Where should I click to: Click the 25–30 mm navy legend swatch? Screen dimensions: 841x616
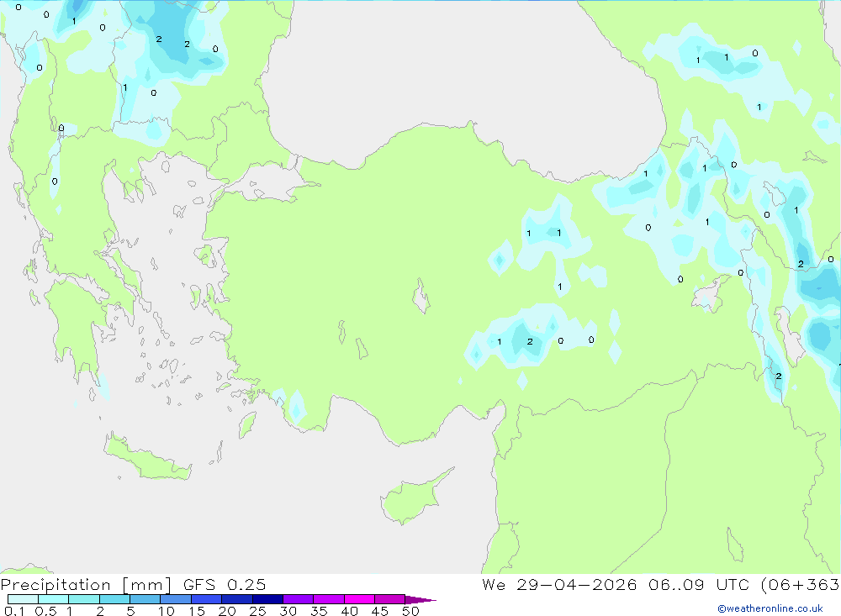pos(267,599)
